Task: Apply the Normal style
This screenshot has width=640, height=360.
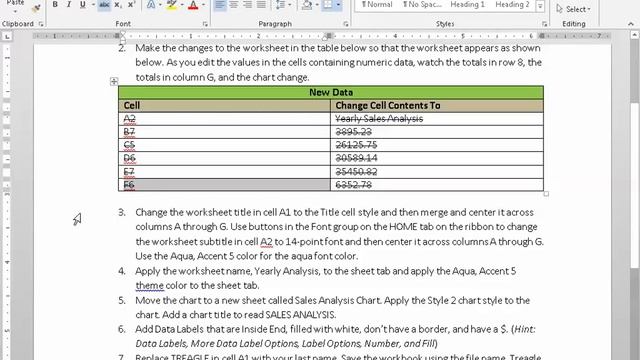Action: 377,4
